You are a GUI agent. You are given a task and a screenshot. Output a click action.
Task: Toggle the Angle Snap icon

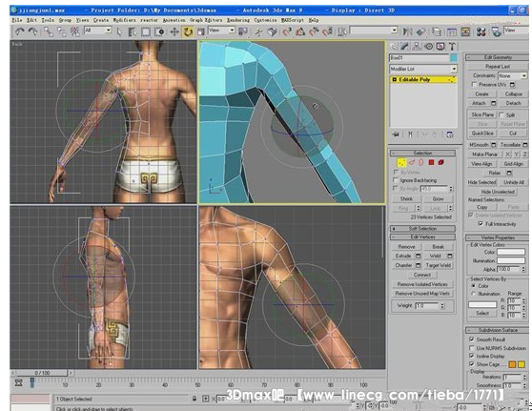coord(300,31)
